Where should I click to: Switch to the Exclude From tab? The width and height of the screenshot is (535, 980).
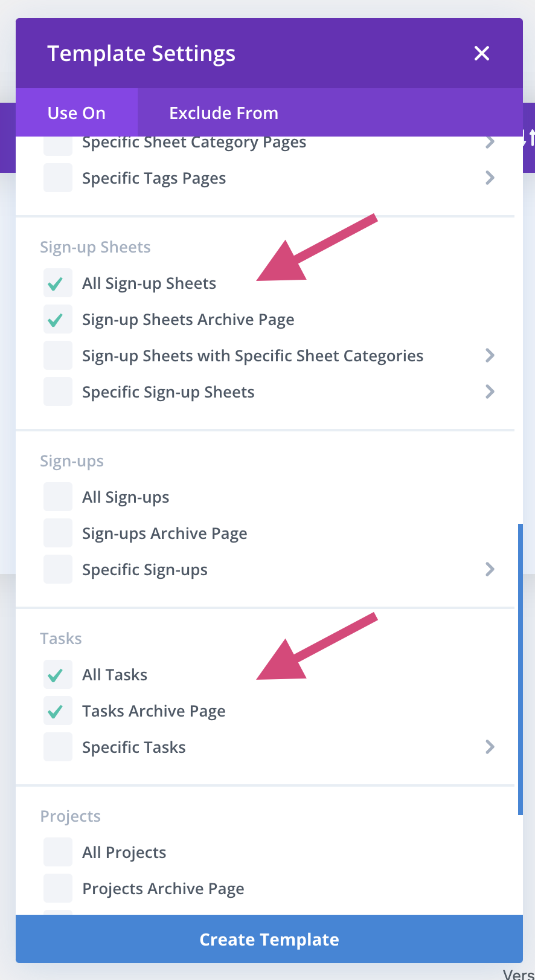(224, 113)
